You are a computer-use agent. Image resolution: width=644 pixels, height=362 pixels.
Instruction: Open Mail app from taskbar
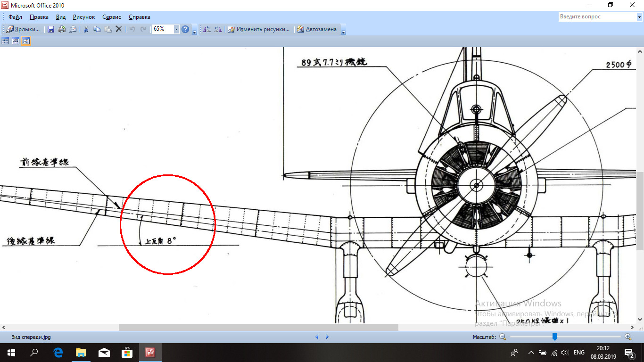104,352
